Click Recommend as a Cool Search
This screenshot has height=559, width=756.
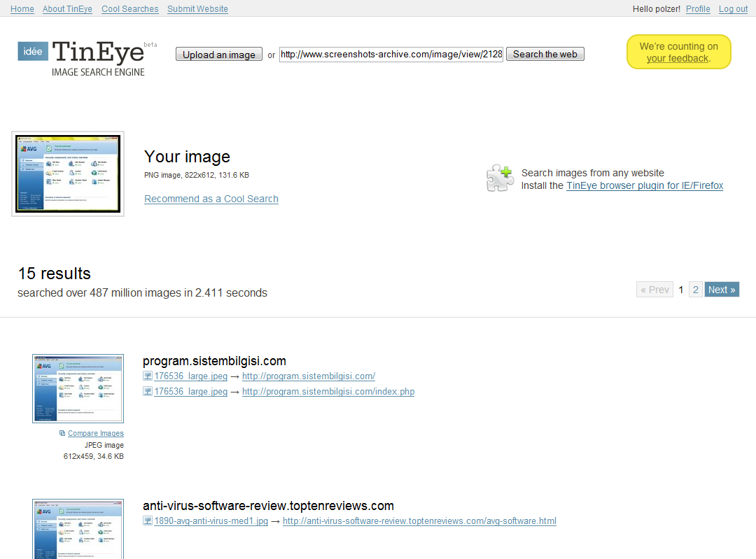(211, 199)
